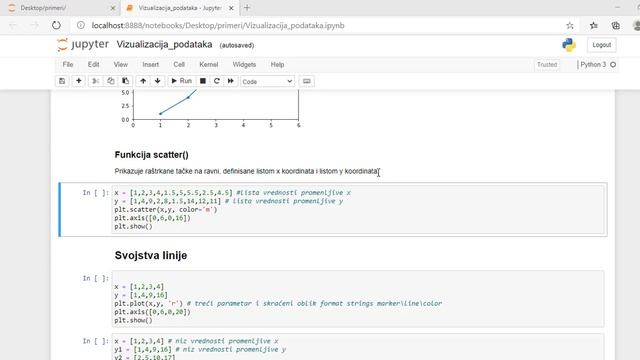Screen dimensions: 640x360
Task: Click the Python 3 kernel name
Action: 593,64
